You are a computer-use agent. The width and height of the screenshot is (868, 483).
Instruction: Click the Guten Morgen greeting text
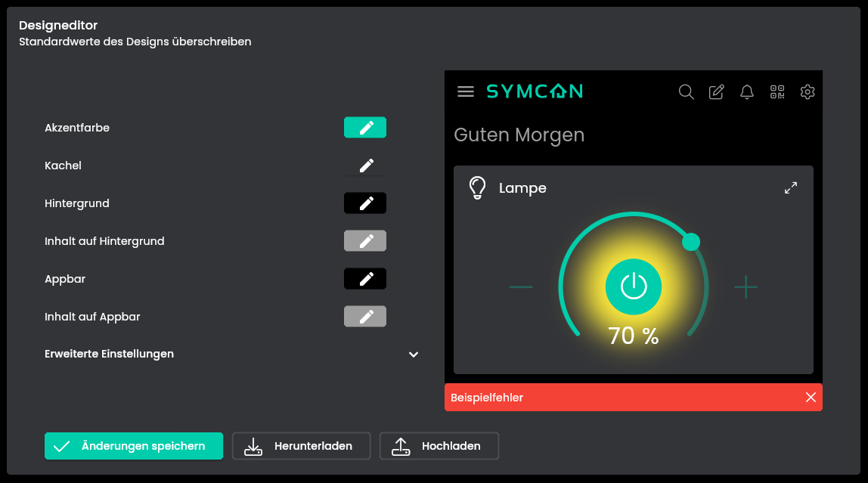[x=519, y=135]
